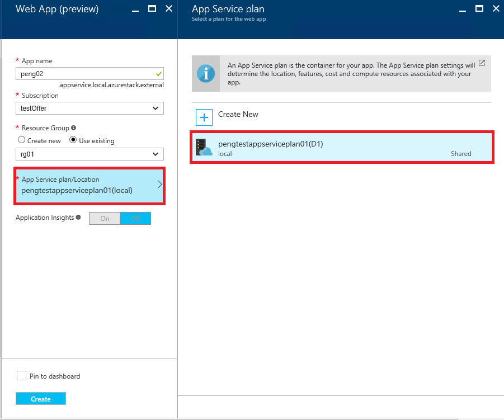
Task: Click the App name label
Action: pyautogui.click(x=37, y=61)
